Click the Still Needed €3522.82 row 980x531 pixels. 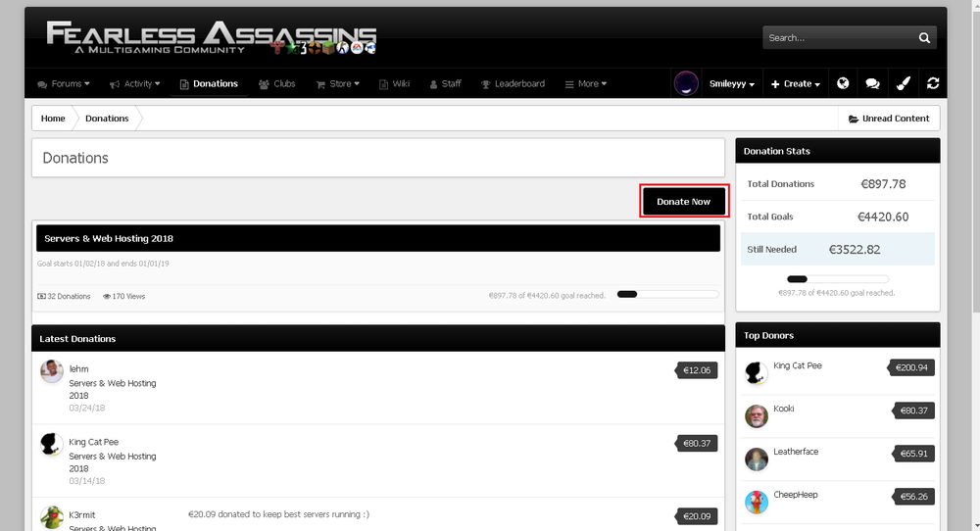click(838, 249)
